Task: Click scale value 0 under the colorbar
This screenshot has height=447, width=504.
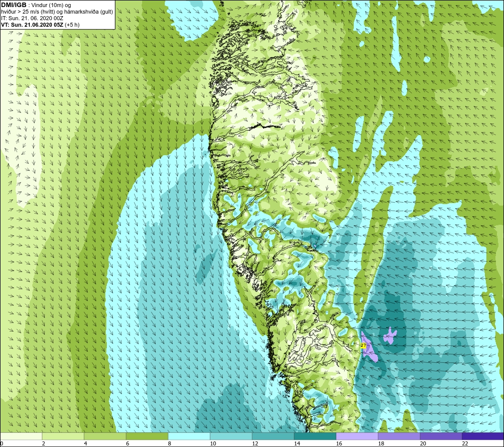Action: 2,443
